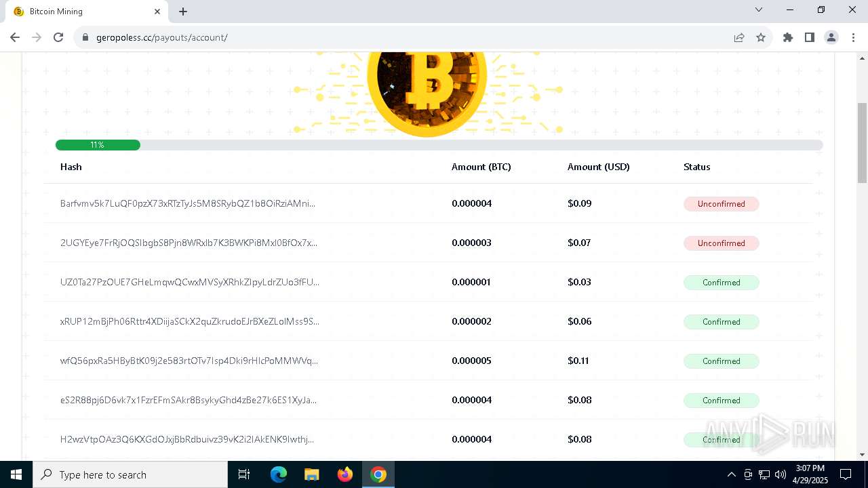Viewport: 868px width, 488px height.
Task: Click scrollbar down arrow
Action: [862, 455]
